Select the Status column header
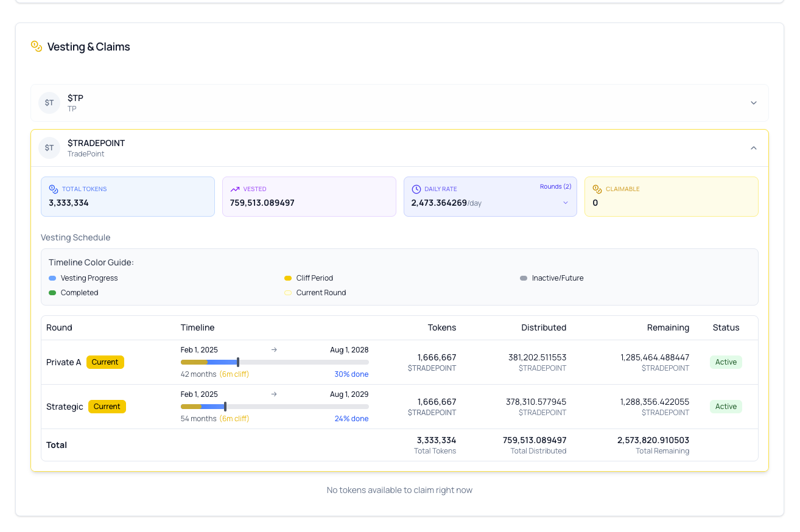Screen dimensions: 800x532 (x=726, y=327)
